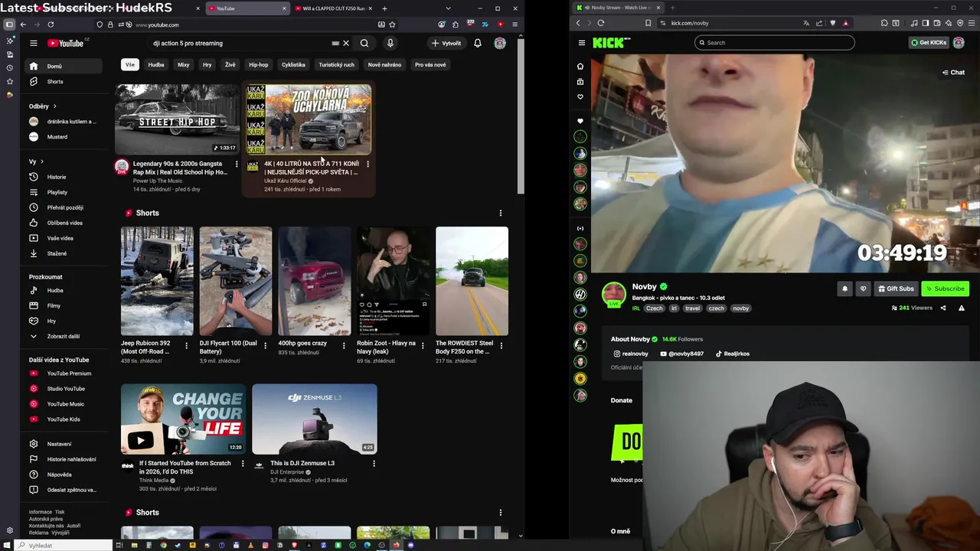This screenshot has height=551, width=980.
Task: Select the Hudba filter chip
Action: coord(156,64)
